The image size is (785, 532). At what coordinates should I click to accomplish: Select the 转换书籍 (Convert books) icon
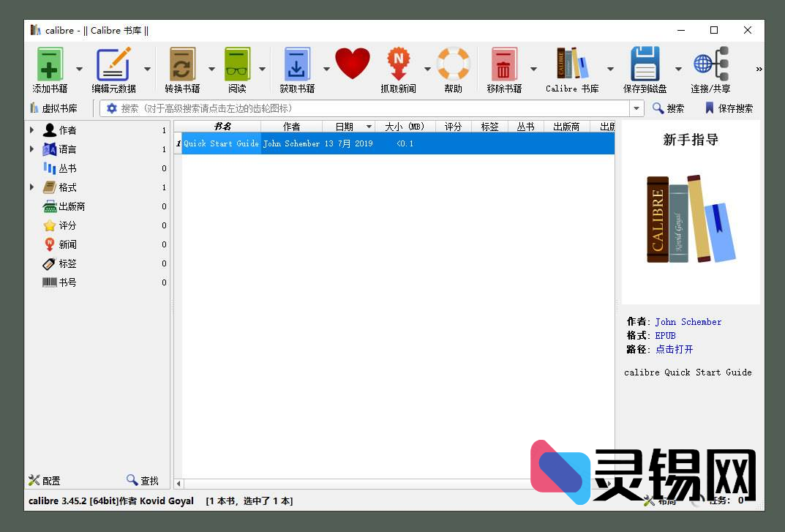point(181,64)
